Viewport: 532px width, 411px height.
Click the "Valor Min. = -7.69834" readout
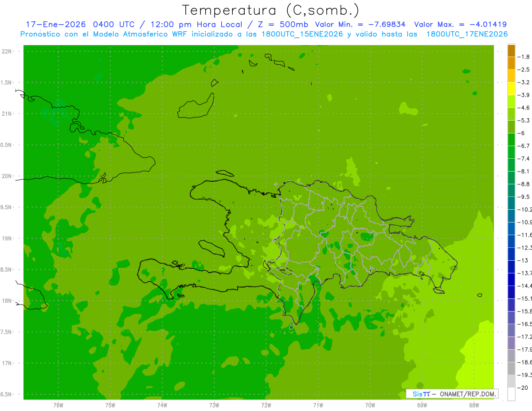pos(360,24)
